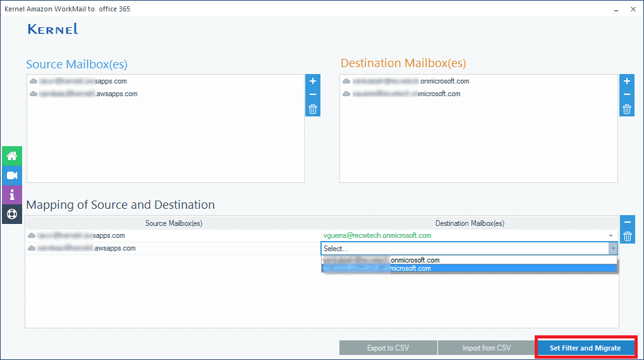Open the support lifebuoy sidebar icon

pyautogui.click(x=12, y=214)
